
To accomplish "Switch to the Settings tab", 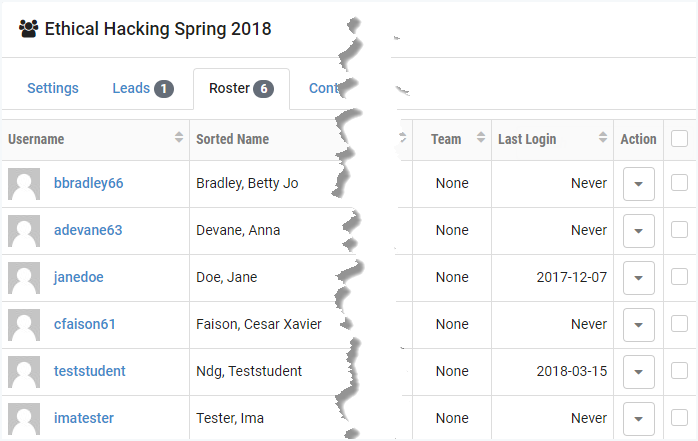I will point(53,88).
